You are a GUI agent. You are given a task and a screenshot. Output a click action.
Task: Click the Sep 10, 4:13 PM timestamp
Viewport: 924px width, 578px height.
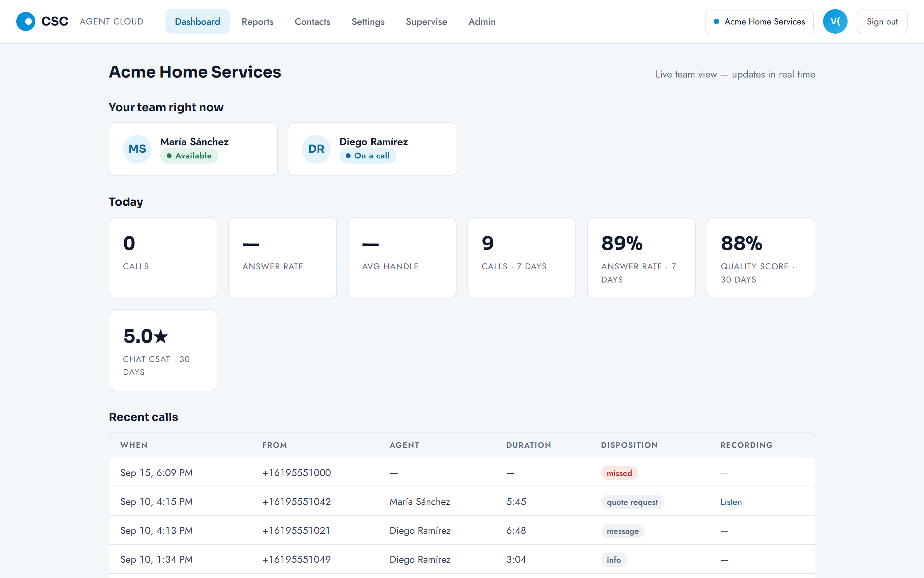[x=157, y=531]
